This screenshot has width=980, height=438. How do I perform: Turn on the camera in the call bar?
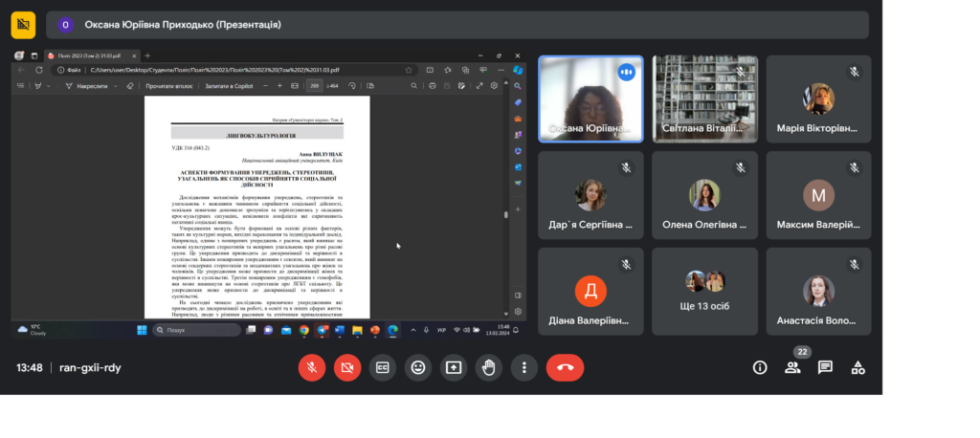tap(347, 367)
